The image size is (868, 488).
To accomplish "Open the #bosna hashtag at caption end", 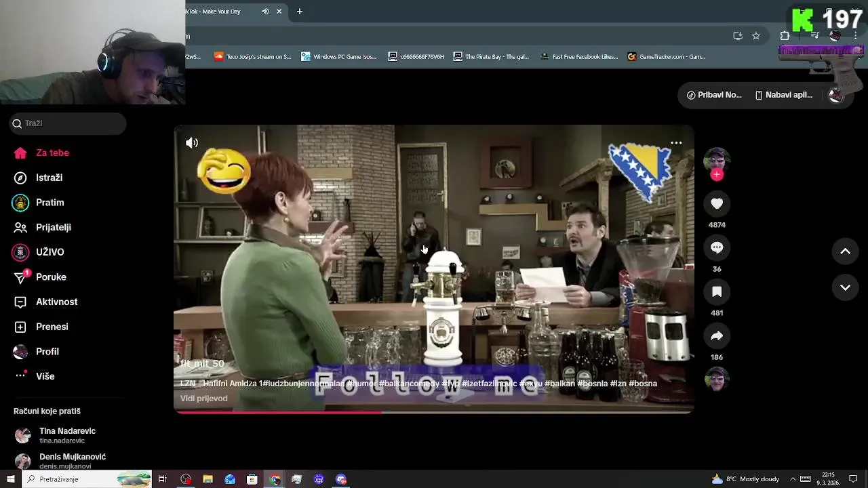I will coord(643,384).
